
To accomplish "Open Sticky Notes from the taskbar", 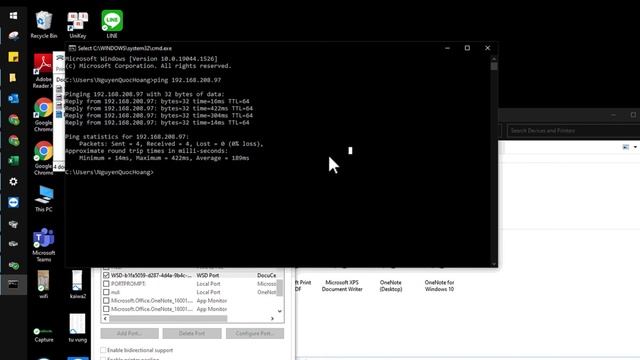I will [13, 57].
